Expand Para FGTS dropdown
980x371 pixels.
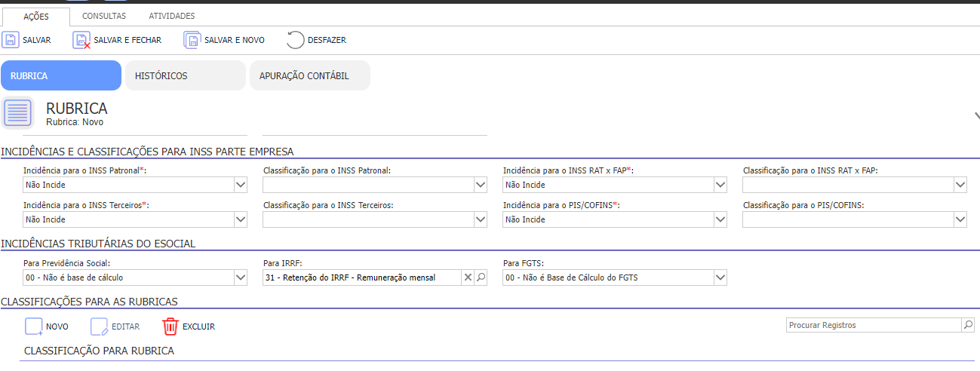click(x=720, y=277)
